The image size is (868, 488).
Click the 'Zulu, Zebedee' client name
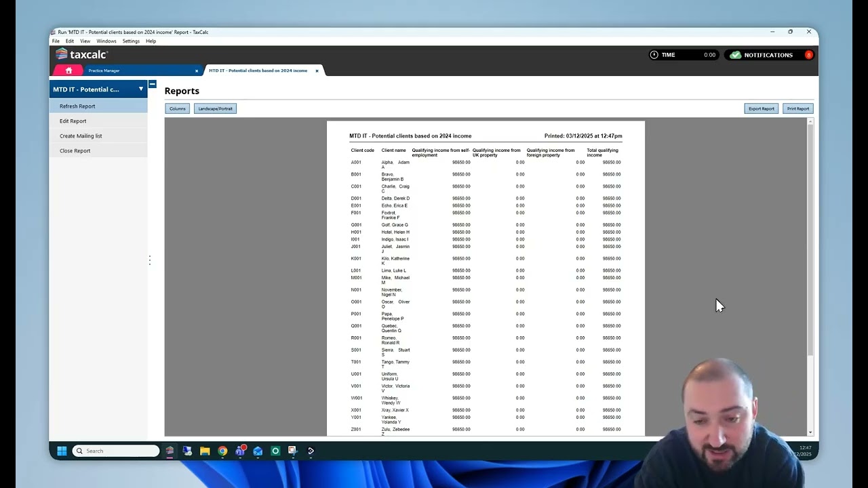click(x=395, y=431)
